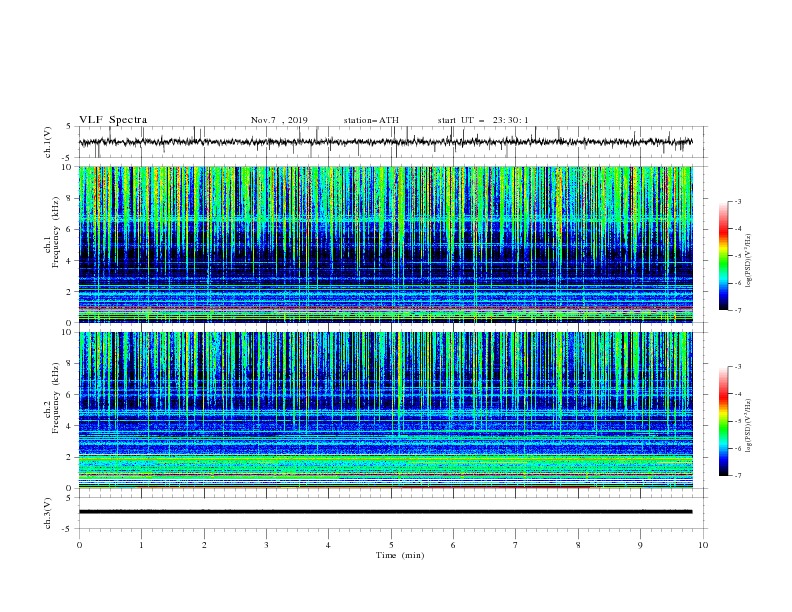Viewport: 792px width, 612px height.
Task: Click the "-3" tick on ch.2 colorbar
Action: point(738,367)
